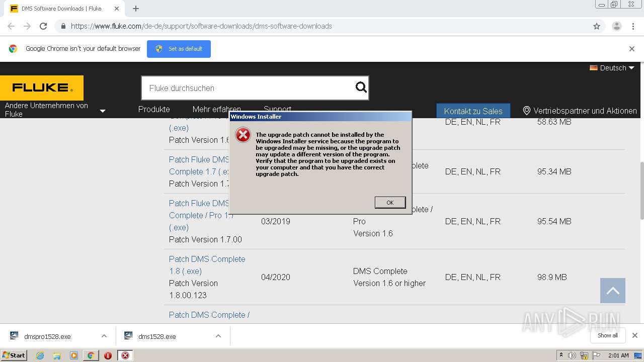The image size is (644, 362).
Task: Click scroll-to-top arrow button
Action: 612,291
